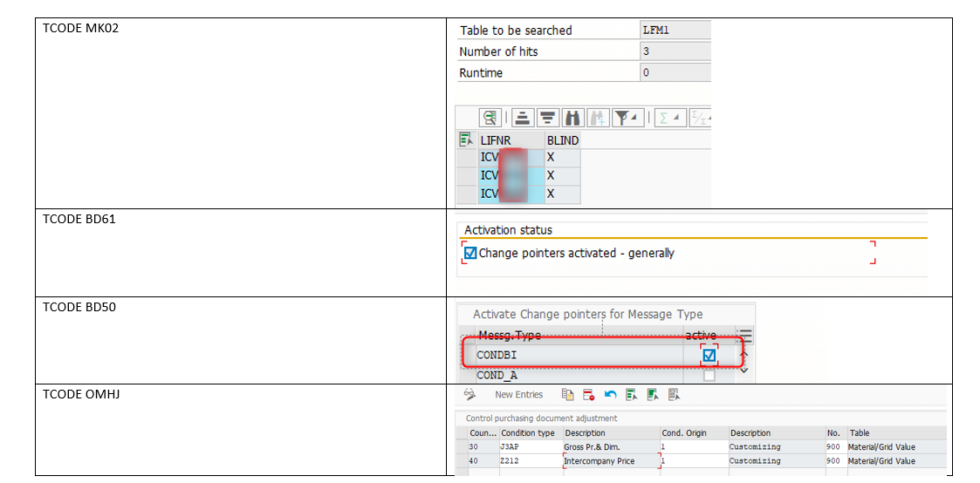This screenshot has width=980, height=483.
Task: Click the glasses Display/Change toggle icon
Action: point(469,395)
